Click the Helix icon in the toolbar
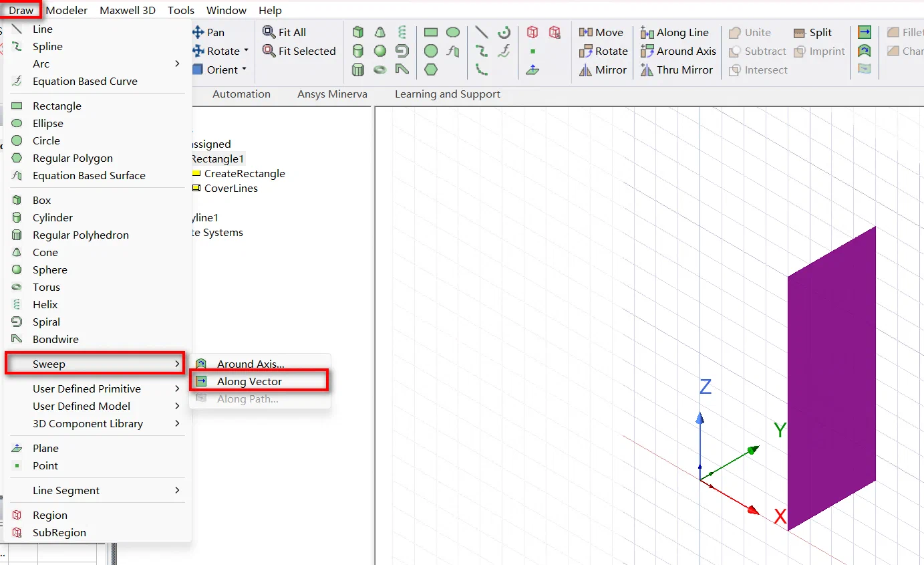The image size is (924, 565). click(x=402, y=32)
